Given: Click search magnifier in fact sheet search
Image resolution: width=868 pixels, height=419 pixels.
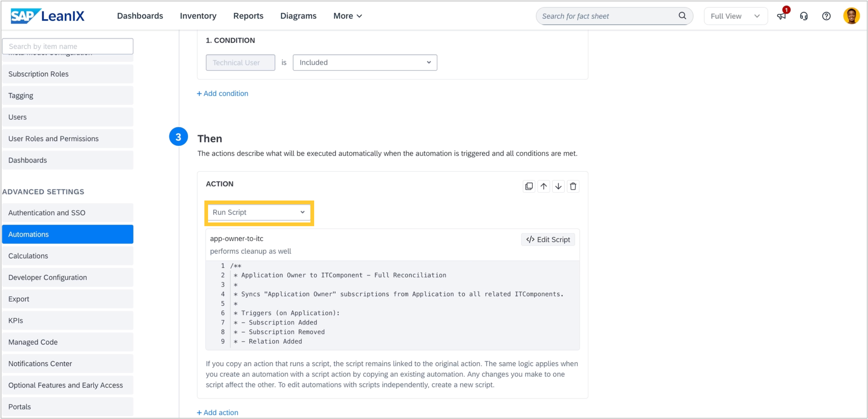Looking at the screenshot, I should click(x=682, y=16).
